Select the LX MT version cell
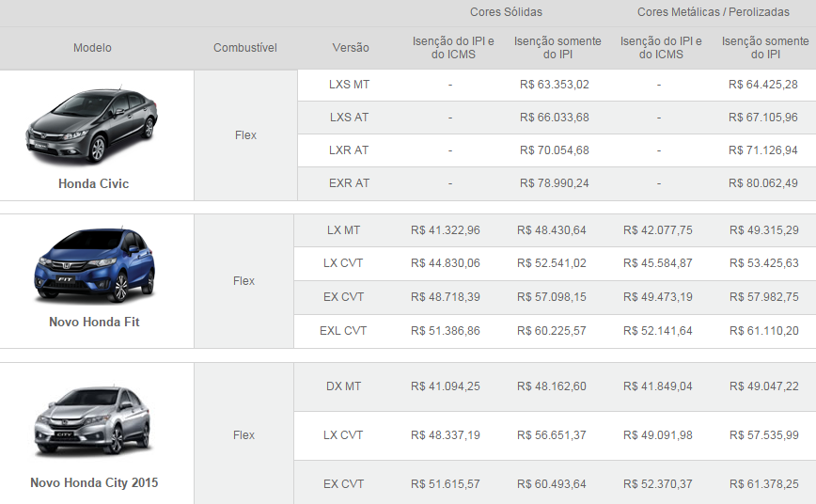This screenshot has width=816, height=504. [343, 230]
